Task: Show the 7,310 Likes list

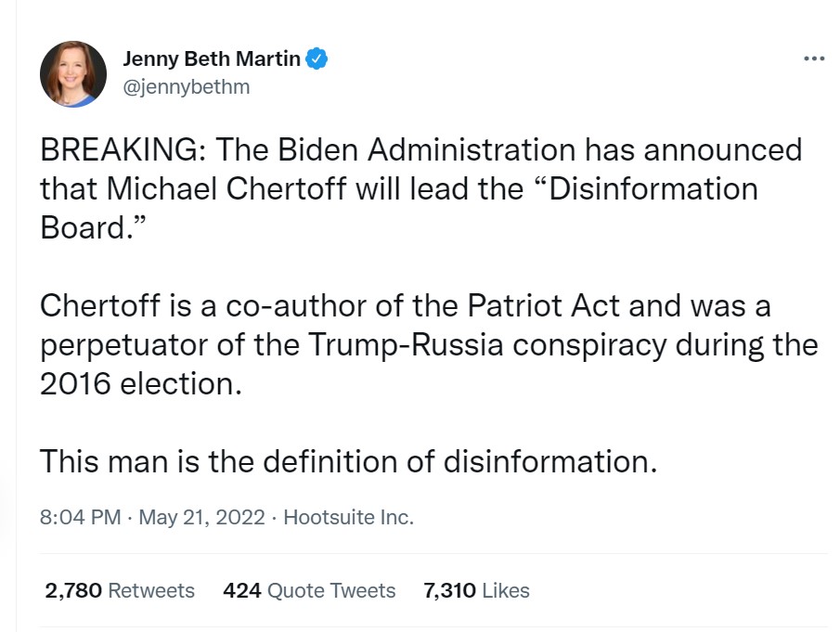Action: 476,590
